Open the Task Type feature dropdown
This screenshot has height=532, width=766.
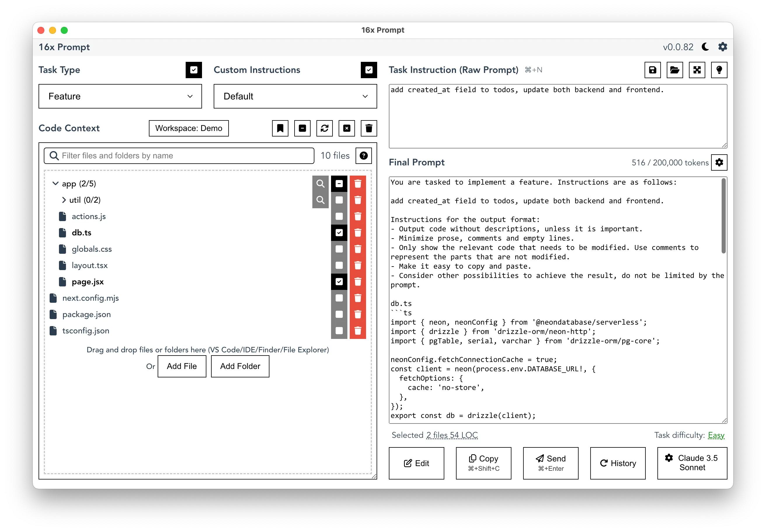[120, 97]
